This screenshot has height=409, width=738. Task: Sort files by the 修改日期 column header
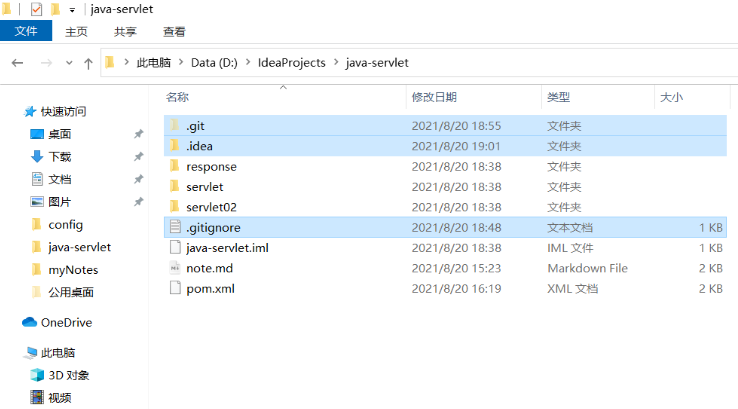(434, 97)
